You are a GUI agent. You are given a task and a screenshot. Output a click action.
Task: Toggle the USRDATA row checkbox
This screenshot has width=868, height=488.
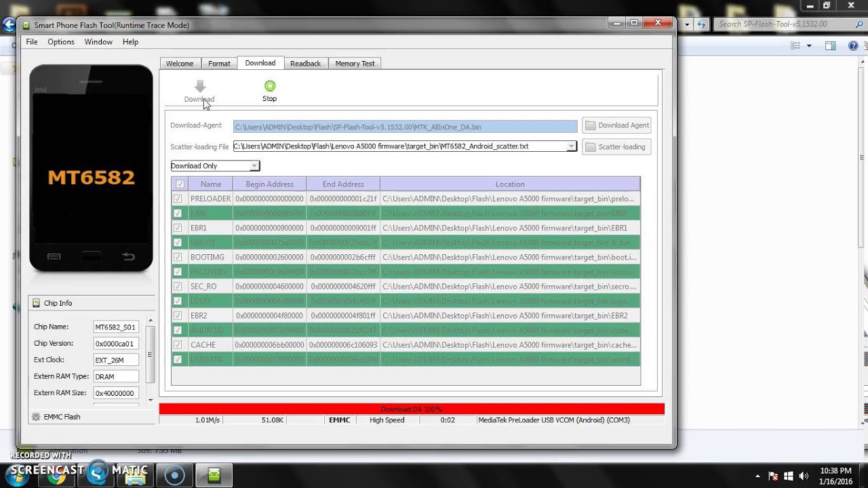(178, 359)
